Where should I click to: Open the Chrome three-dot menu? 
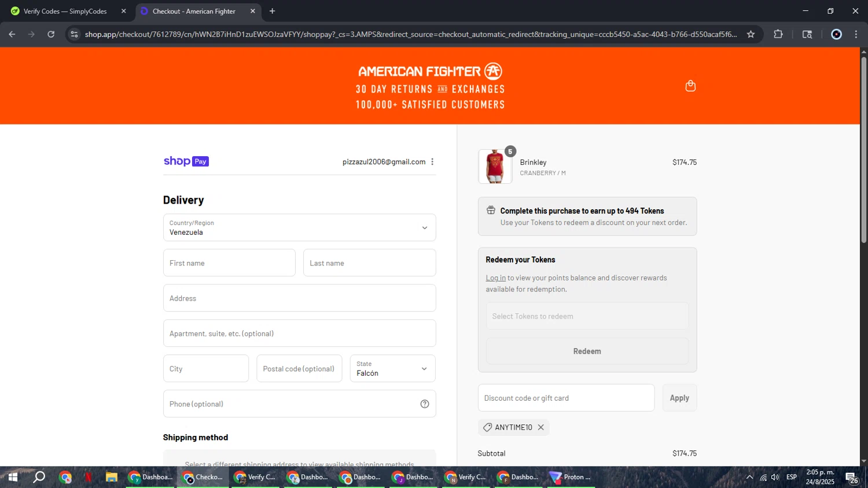tap(856, 34)
